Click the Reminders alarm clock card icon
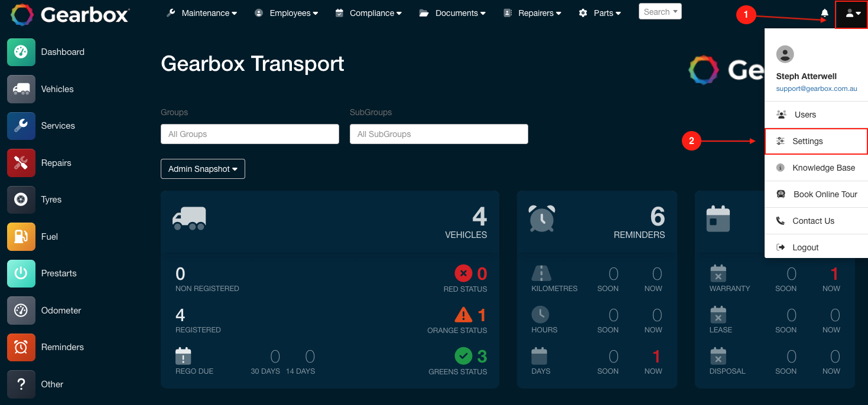This screenshot has width=868, height=405. [x=542, y=218]
